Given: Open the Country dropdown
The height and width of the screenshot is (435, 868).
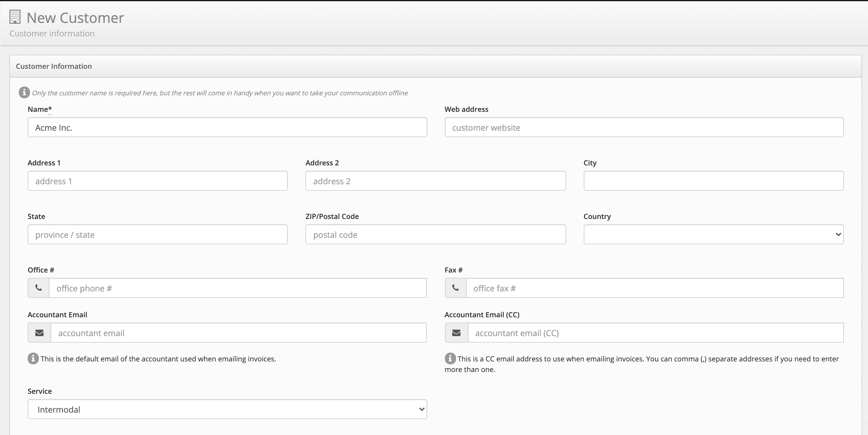Looking at the screenshot, I should 713,234.
